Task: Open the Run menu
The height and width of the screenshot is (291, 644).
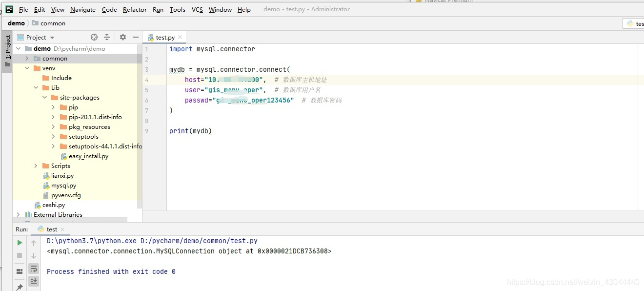Action: point(158,9)
